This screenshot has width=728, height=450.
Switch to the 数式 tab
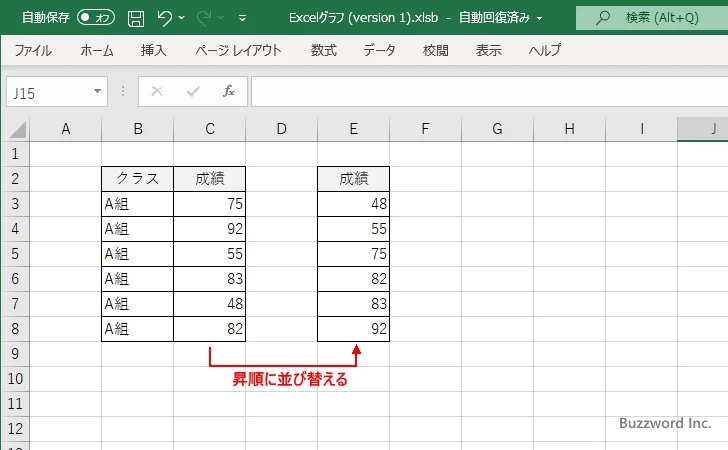click(324, 50)
